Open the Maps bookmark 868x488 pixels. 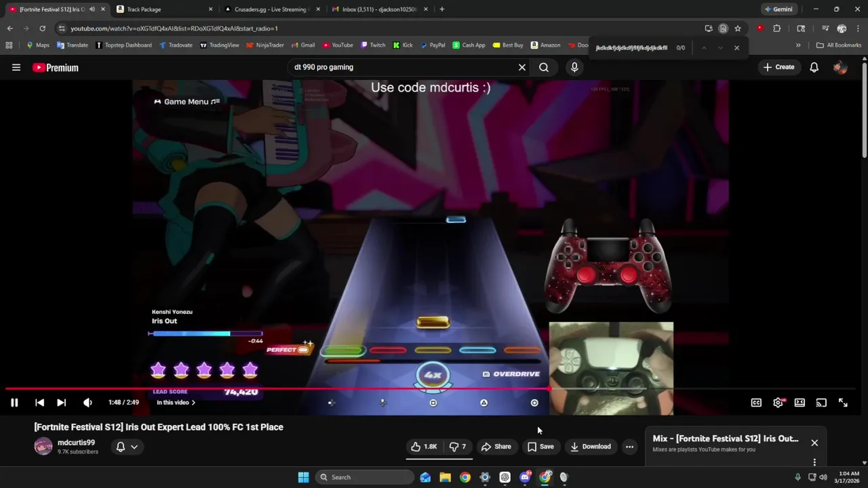[x=38, y=45]
